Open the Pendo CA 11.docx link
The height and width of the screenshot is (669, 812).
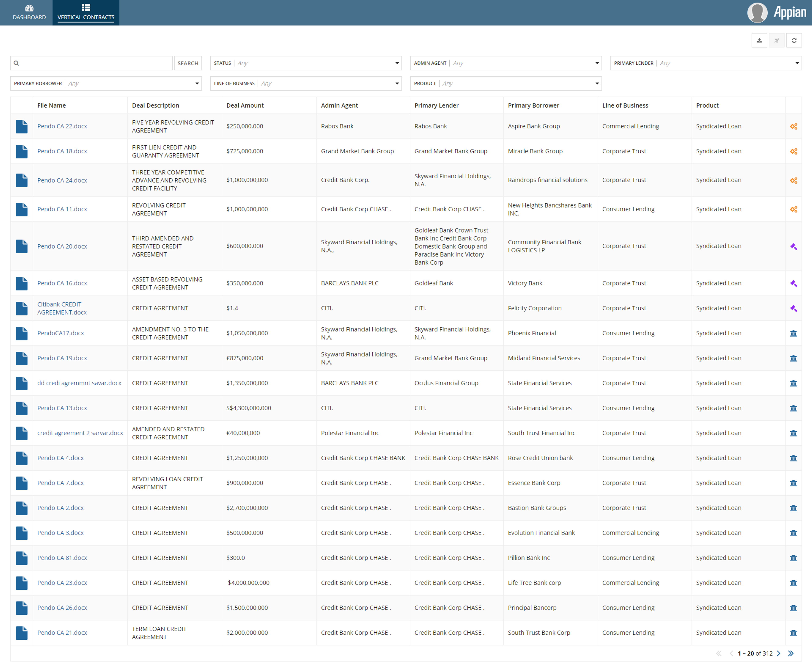coord(62,209)
